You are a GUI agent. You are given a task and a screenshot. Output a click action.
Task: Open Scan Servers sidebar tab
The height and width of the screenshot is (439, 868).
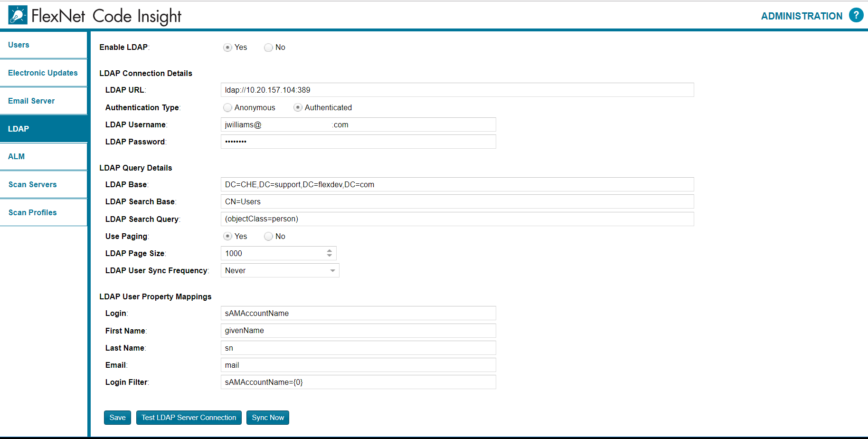point(44,185)
